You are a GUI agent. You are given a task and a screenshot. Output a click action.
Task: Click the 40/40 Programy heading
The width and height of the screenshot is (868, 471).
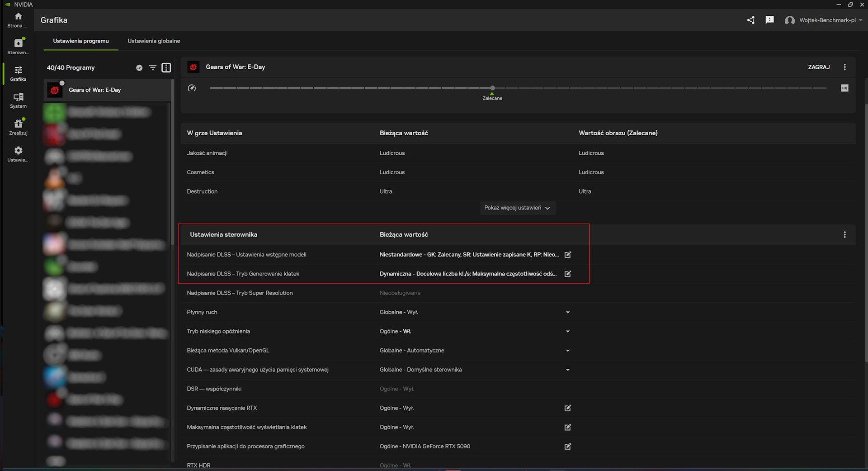[x=71, y=68]
